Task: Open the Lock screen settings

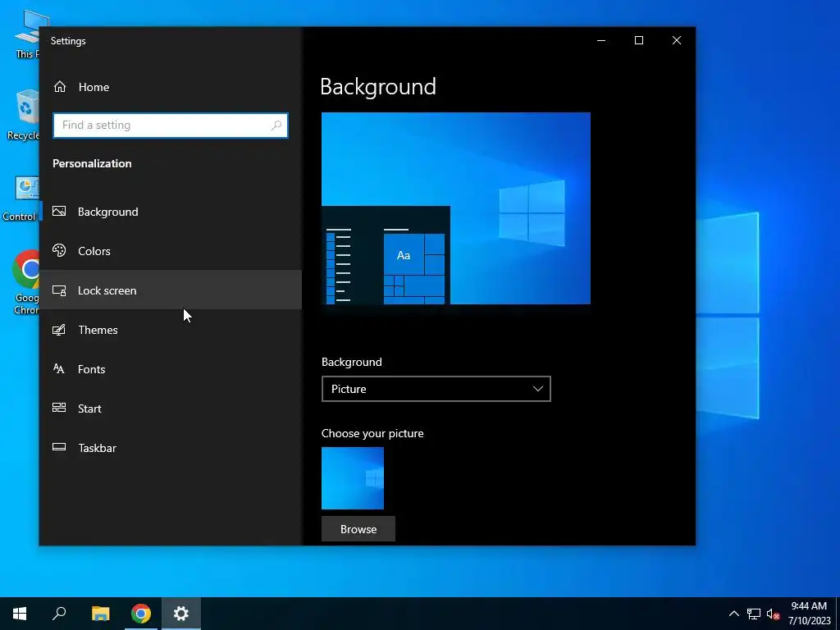Action: (x=171, y=290)
